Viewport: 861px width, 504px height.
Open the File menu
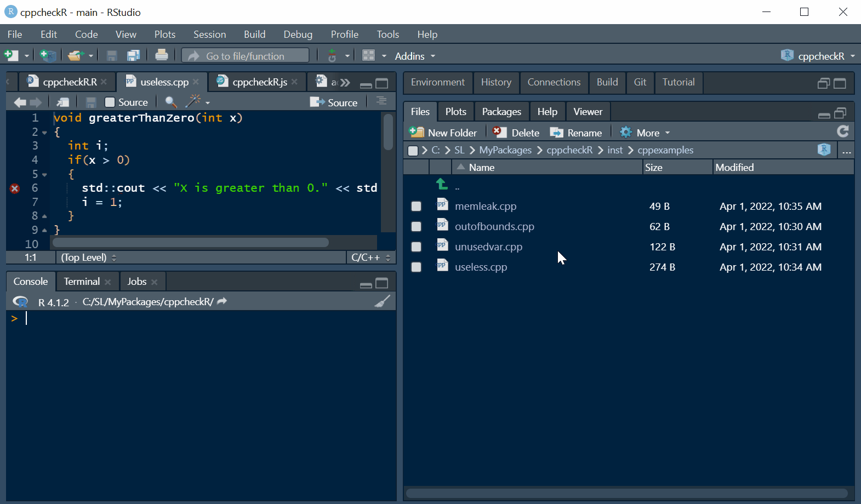coord(15,34)
